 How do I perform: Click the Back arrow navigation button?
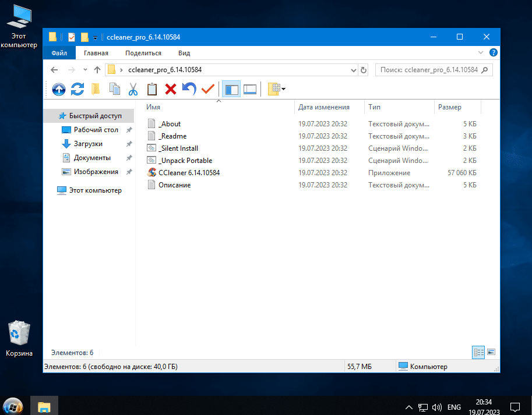pyautogui.click(x=54, y=70)
